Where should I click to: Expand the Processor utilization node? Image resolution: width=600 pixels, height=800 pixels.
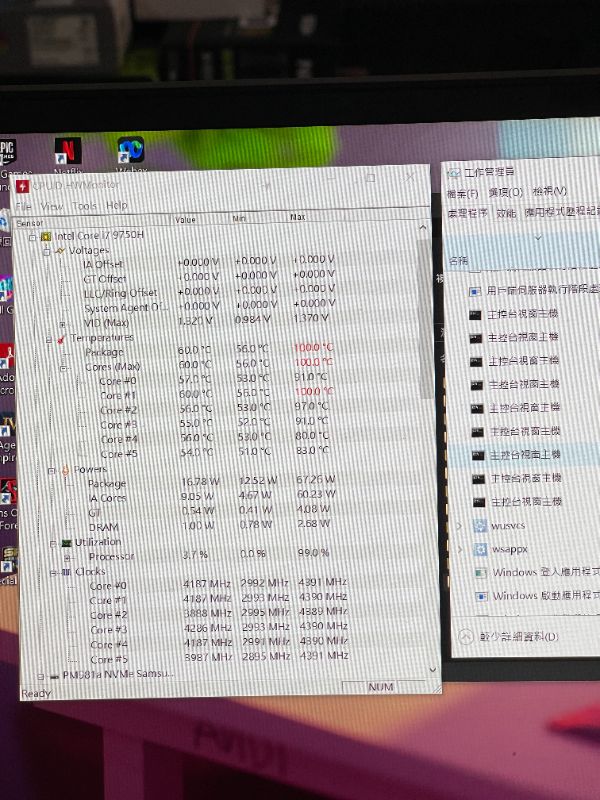pos(67,558)
